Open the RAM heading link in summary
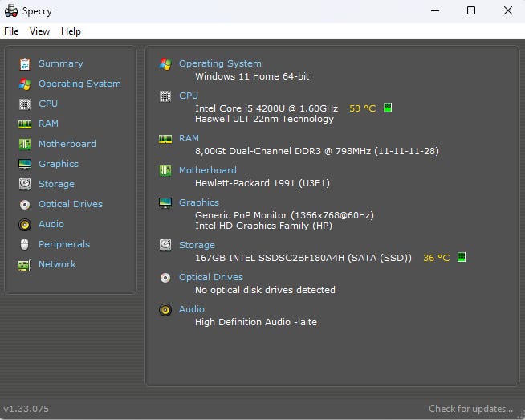This screenshot has width=525, height=420. click(x=189, y=138)
